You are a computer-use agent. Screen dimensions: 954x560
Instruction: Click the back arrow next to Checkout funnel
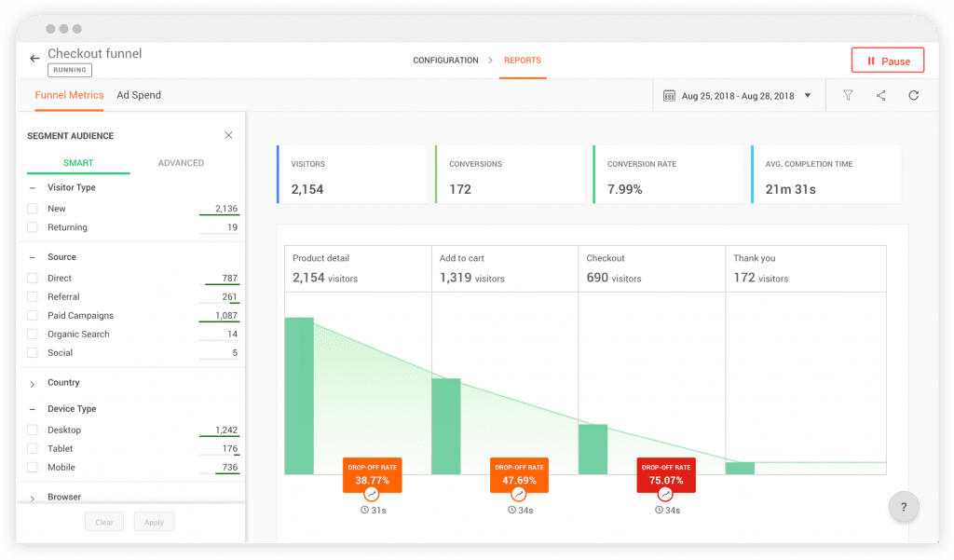click(x=34, y=57)
